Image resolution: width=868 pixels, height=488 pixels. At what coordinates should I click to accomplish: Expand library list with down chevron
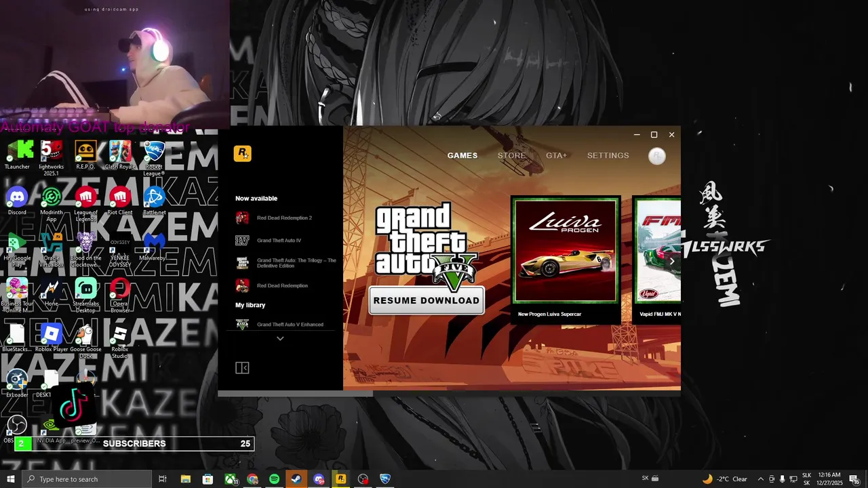tap(280, 338)
